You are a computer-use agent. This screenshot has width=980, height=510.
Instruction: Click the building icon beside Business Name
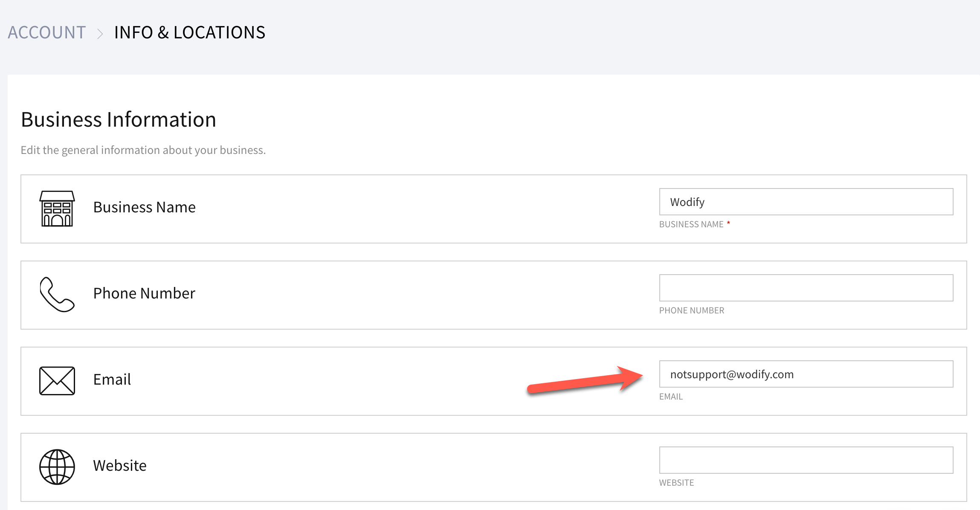[x=57, y=209]
